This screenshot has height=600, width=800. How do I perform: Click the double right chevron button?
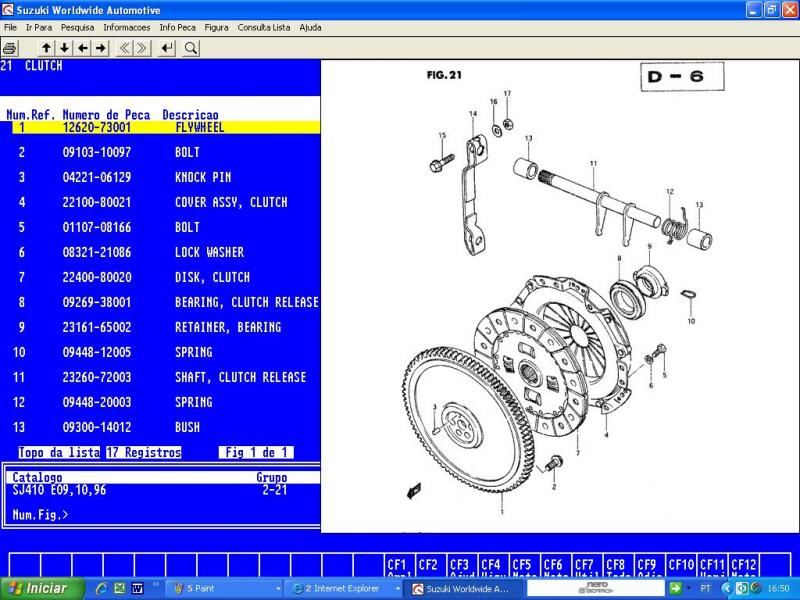pos(142,48)
